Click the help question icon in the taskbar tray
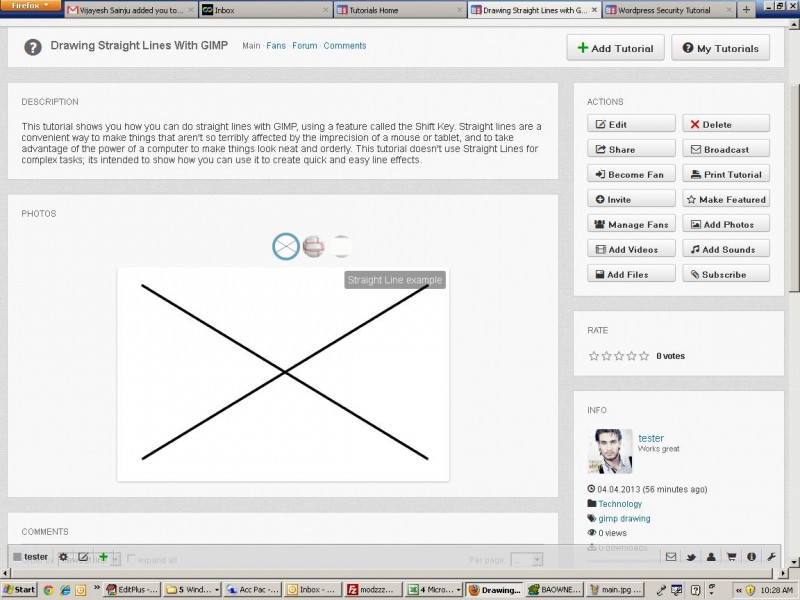Viewport: 800px width, 600px height. (695, 590)
